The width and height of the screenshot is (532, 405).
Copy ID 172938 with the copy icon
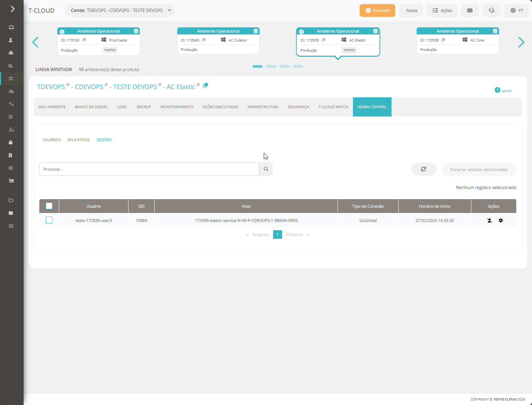(x=443, y=40)
